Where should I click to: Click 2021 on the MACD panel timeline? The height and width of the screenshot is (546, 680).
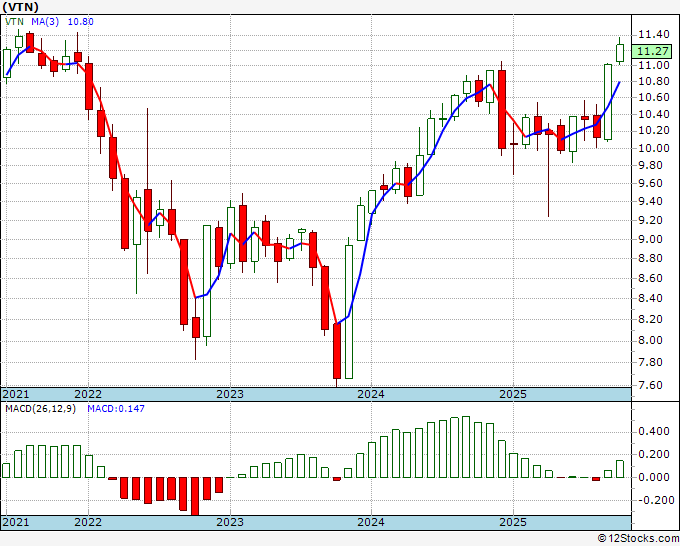(x=16, y=522)
